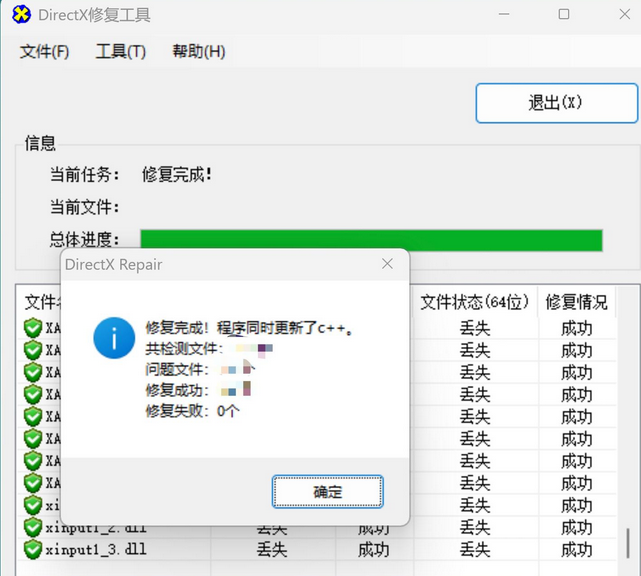The image size is (641, 576).
Task: Maximize the DirectX修复工具 window
Action: (564, 14)
